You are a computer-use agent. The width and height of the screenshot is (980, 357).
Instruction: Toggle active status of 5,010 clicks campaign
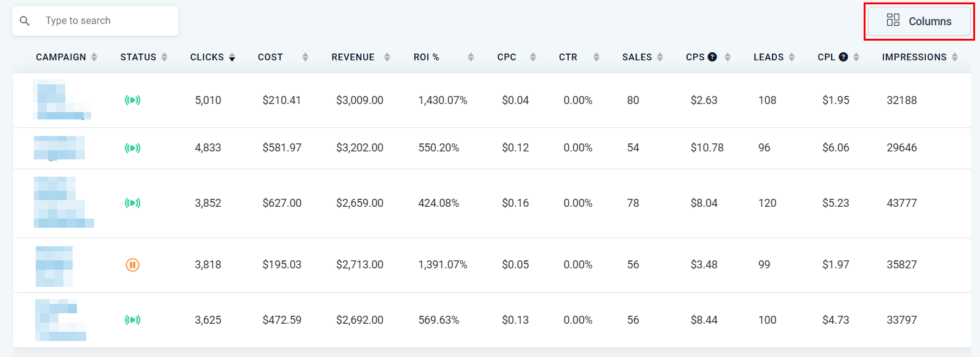[x=132, y=100]
